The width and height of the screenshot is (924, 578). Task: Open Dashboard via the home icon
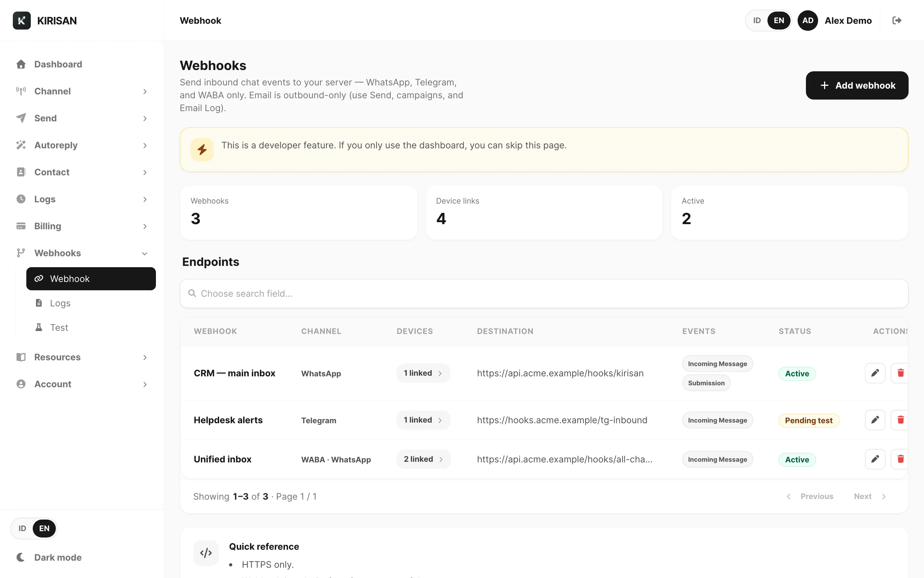[21, 64]
